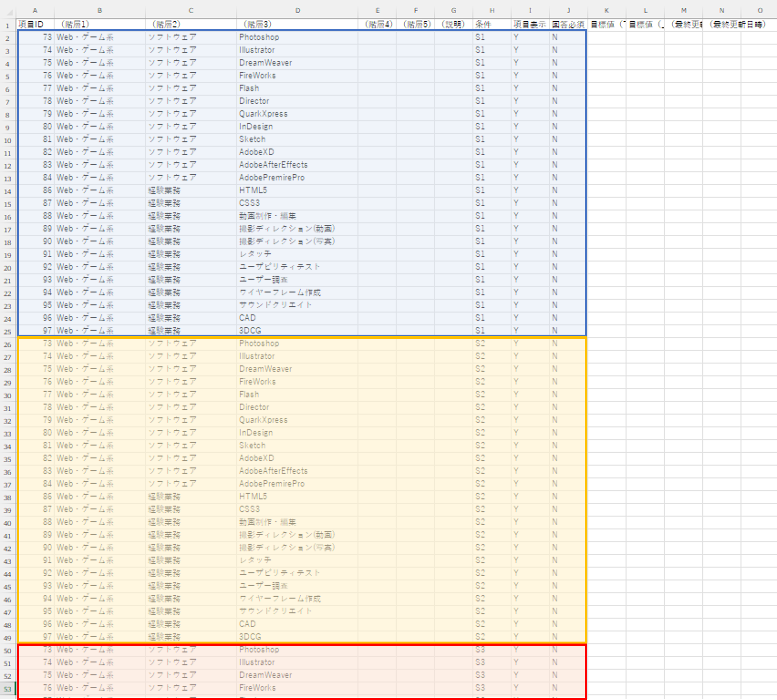Image resolution: width=777 pixels, height=700 pixels.
Task: Click the (説明) header cell
Action: click(454, 25)
